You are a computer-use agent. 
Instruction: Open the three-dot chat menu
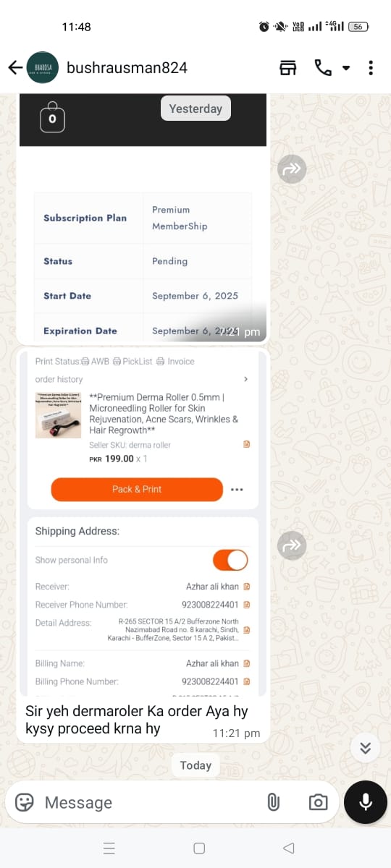click(x=371, y=68)
